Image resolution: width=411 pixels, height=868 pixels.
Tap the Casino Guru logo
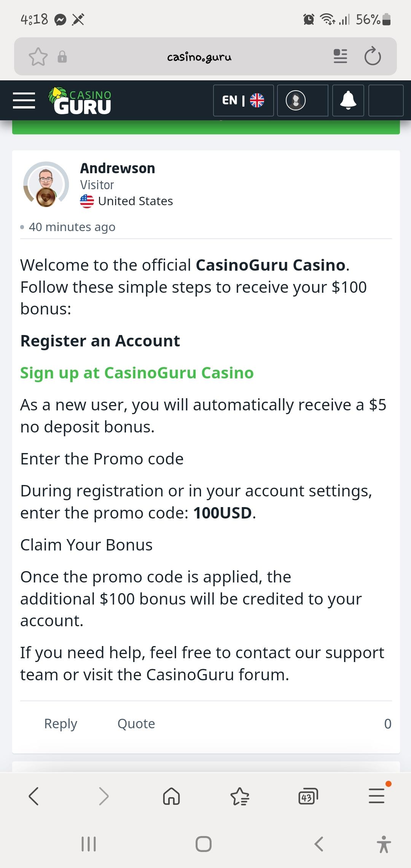pos(80,101)
